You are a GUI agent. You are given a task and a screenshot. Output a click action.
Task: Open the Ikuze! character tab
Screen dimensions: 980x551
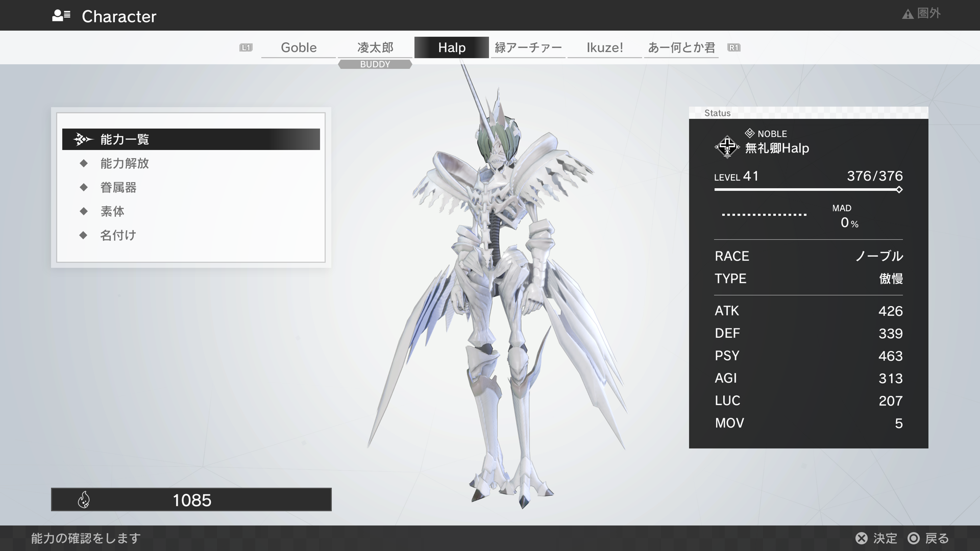click(x=605, y=47)
